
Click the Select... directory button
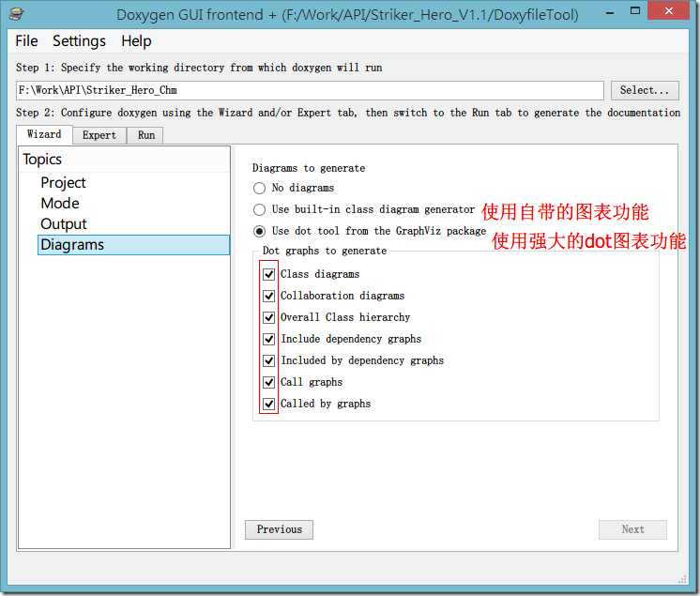pyautogui.click(x=645, y=91)
